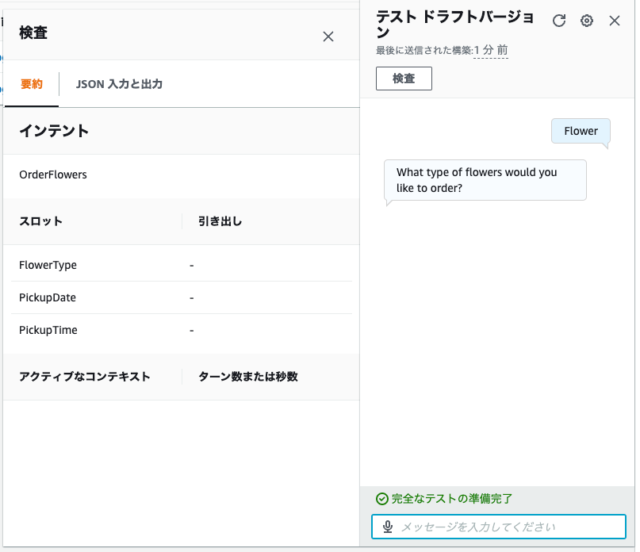Close the 検査 inspection panel

click(328, 36)
